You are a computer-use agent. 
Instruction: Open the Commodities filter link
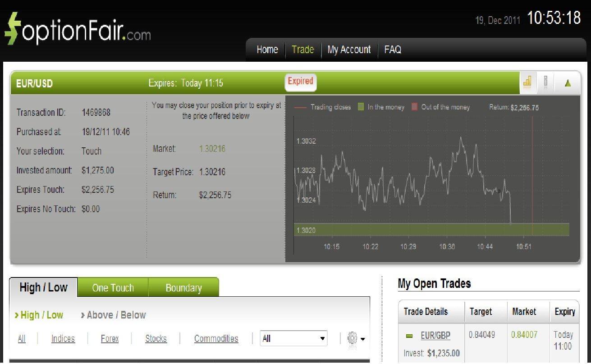[216, 338]
